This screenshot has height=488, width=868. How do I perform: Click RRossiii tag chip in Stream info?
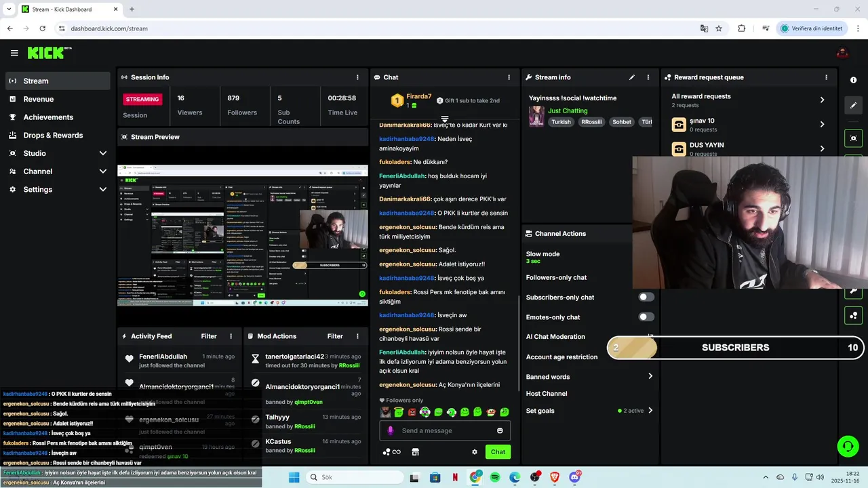point(592,122)
